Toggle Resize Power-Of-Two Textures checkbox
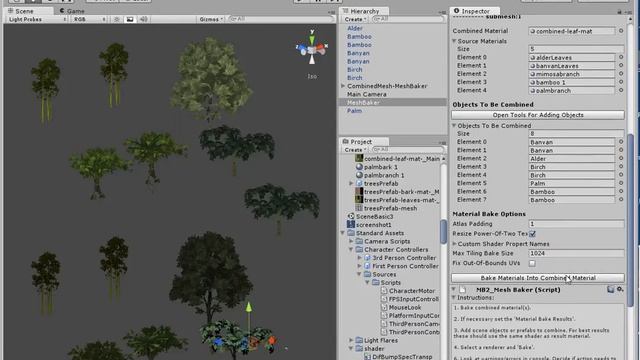 click(x=532, y=234)
